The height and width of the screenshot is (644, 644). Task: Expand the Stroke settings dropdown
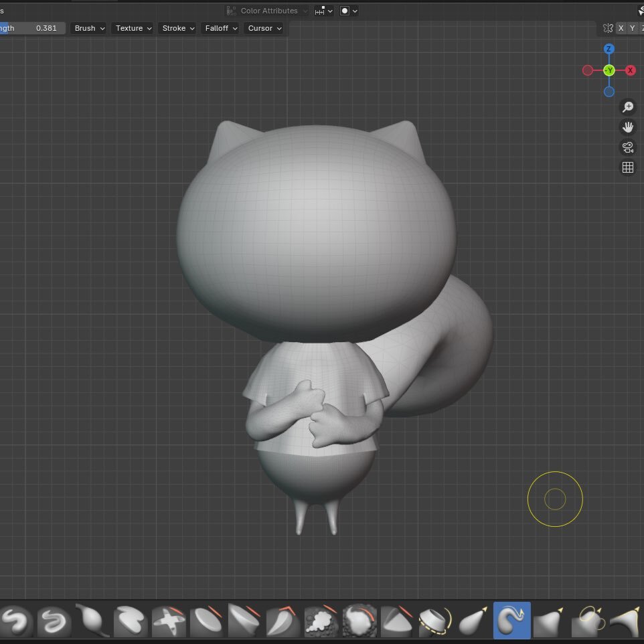[x=178, y=28]
